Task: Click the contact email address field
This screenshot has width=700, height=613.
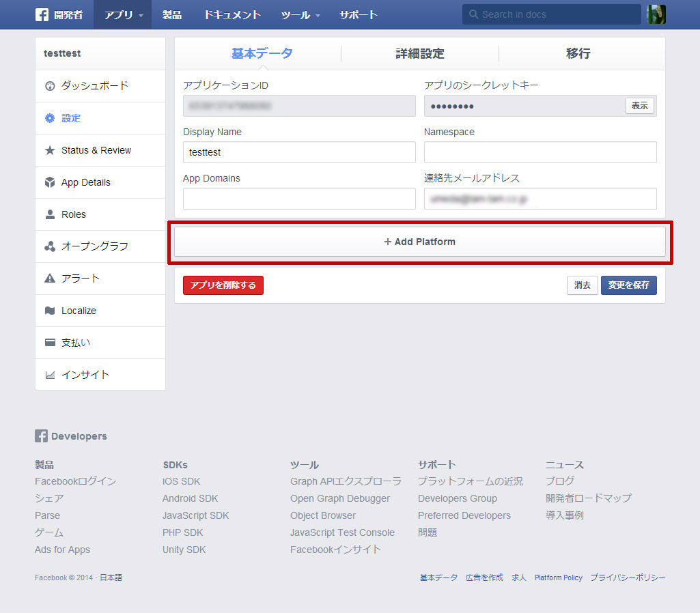Action: pyautogui.click(x=540, y=199)
